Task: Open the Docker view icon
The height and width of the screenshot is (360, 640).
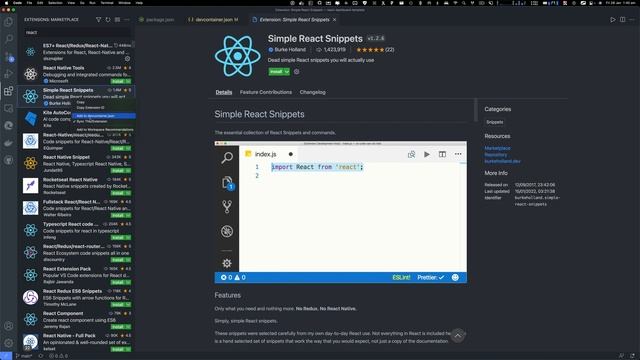Action: 9,143
